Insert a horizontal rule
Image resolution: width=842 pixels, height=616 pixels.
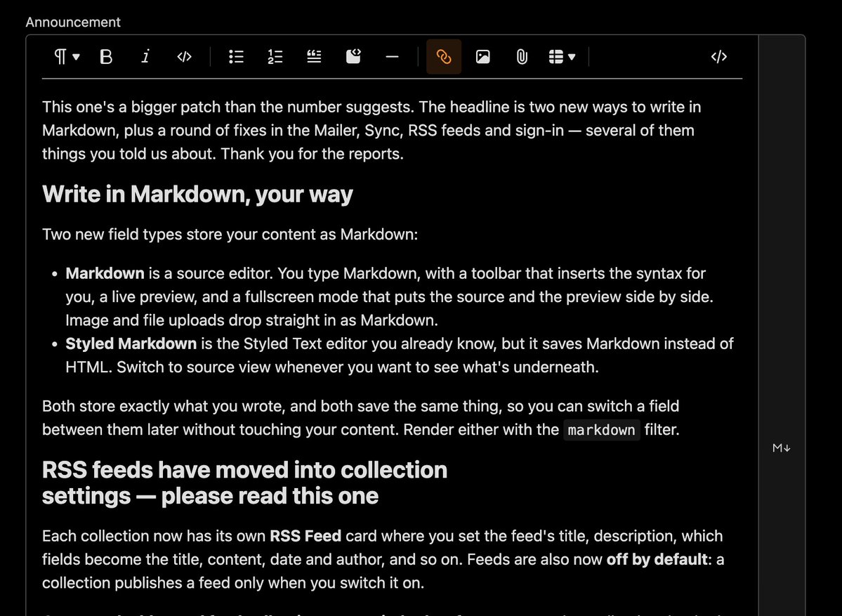[393, 56]
